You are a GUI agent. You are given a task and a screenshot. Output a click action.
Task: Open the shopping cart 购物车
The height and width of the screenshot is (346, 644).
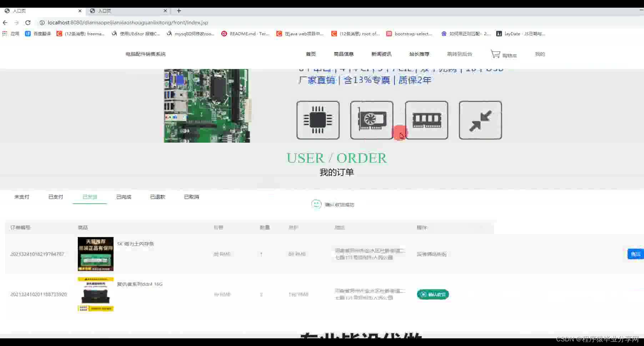[x=504, y=54]
